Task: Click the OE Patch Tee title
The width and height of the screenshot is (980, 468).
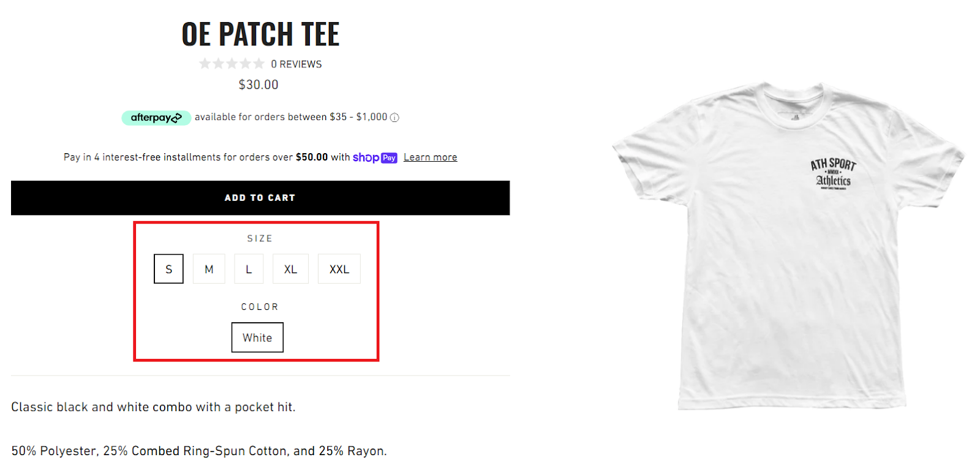Action: click(x=260, y=34)
